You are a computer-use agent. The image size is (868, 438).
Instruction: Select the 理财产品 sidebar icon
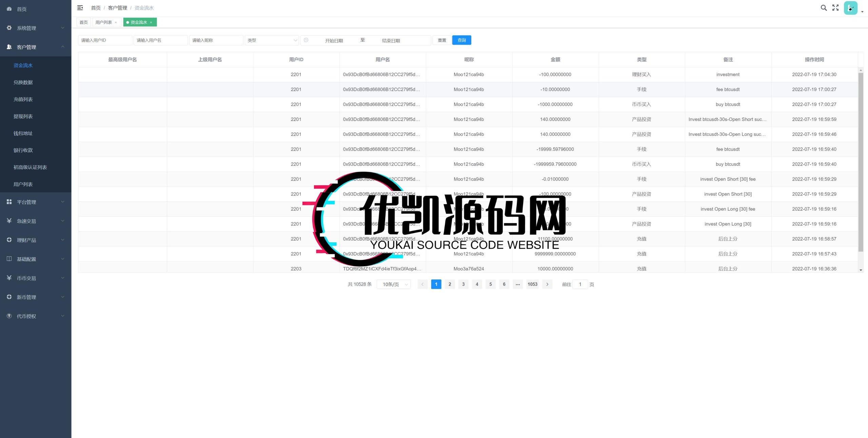pyautogui.click(x=9, y=240)
